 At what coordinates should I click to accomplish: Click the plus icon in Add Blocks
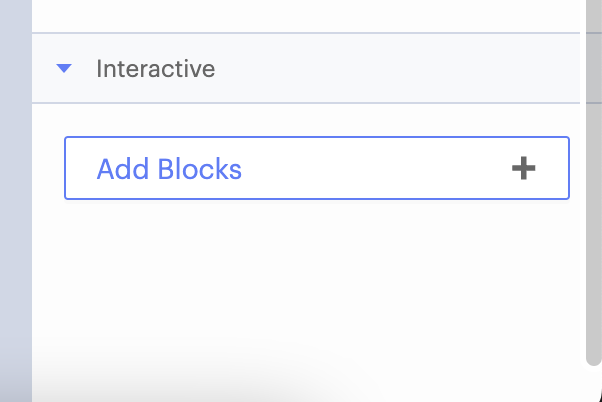523,168
